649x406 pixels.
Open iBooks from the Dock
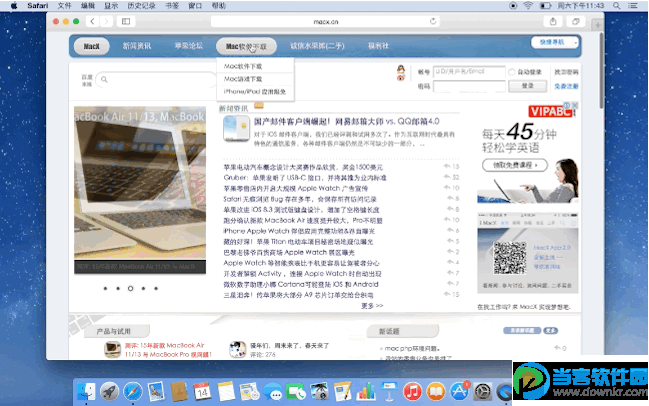point(436,392)
